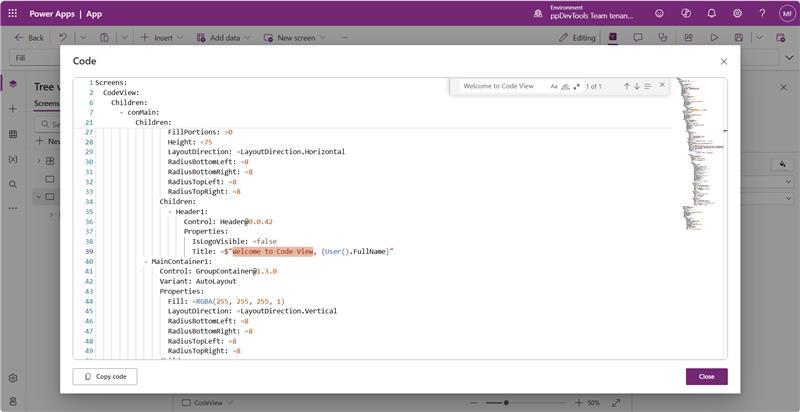The width and height of the screenshot is (800, 412).
Task: Switch to the Screens tab in Tree view
Action: [46, 104]
